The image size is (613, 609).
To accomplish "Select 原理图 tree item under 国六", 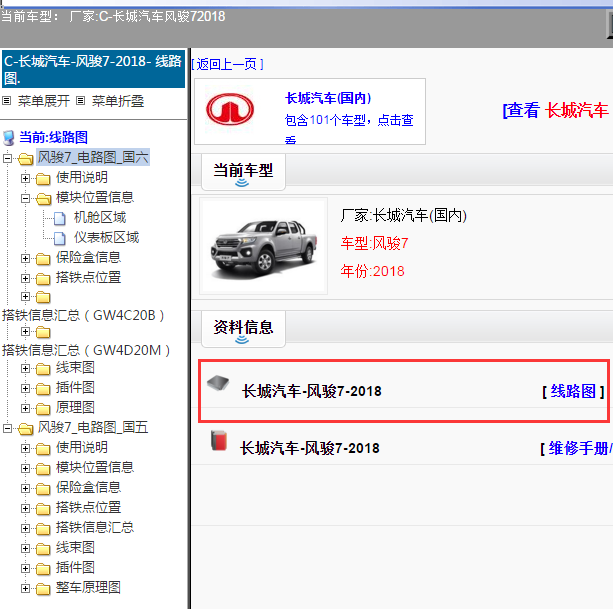I will [75, 408].
